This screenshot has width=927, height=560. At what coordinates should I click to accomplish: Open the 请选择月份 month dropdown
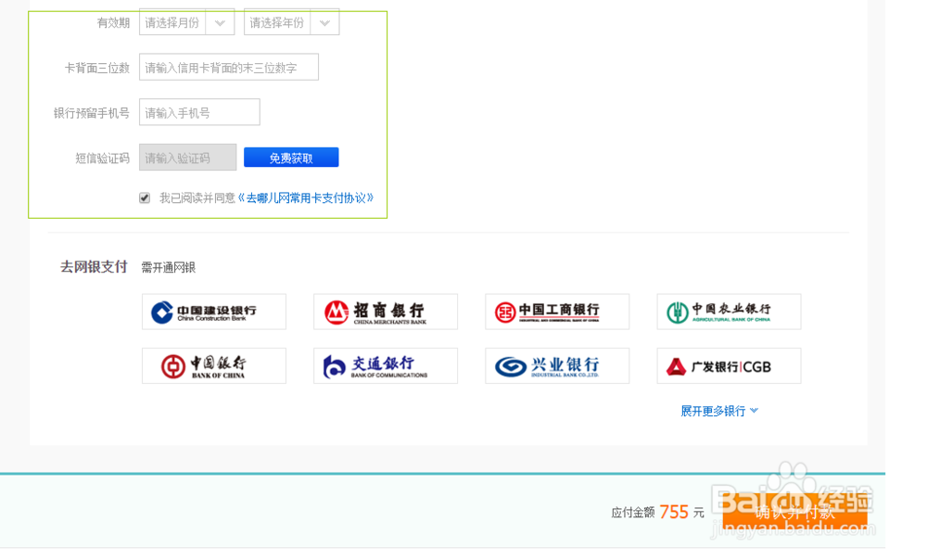tap(187, 22)
